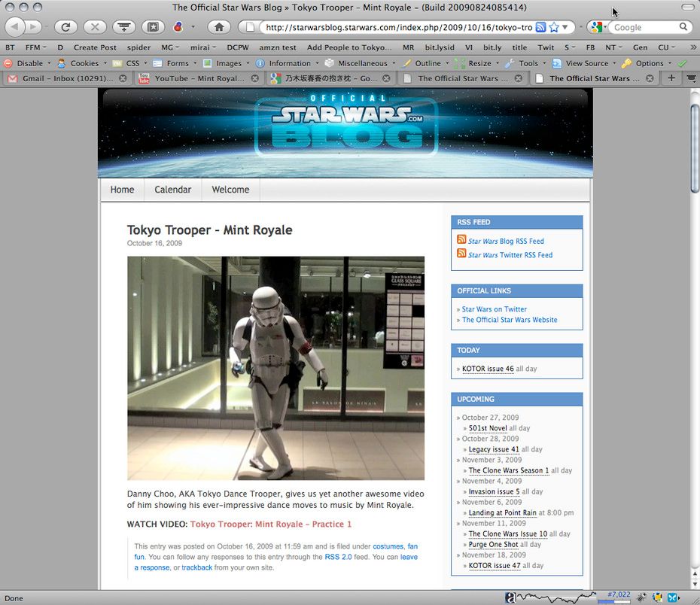Close the Gmail Inbox tab
The height and width of the screenshot is (605, 700).
click(x=123, y=78)
